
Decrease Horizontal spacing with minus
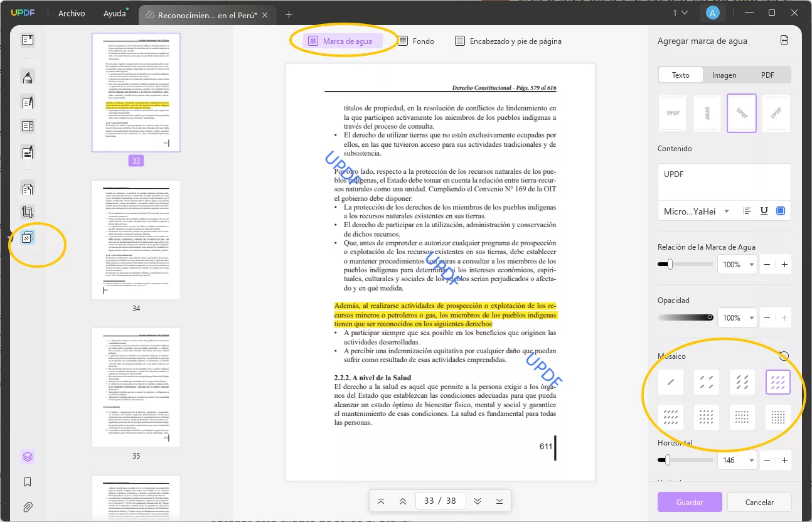(x=767, y=461)
